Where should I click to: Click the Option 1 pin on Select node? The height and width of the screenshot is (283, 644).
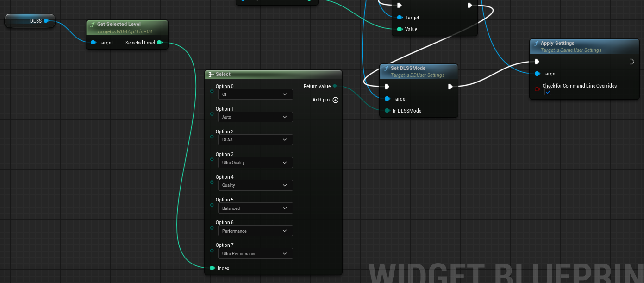coord(212,114)
